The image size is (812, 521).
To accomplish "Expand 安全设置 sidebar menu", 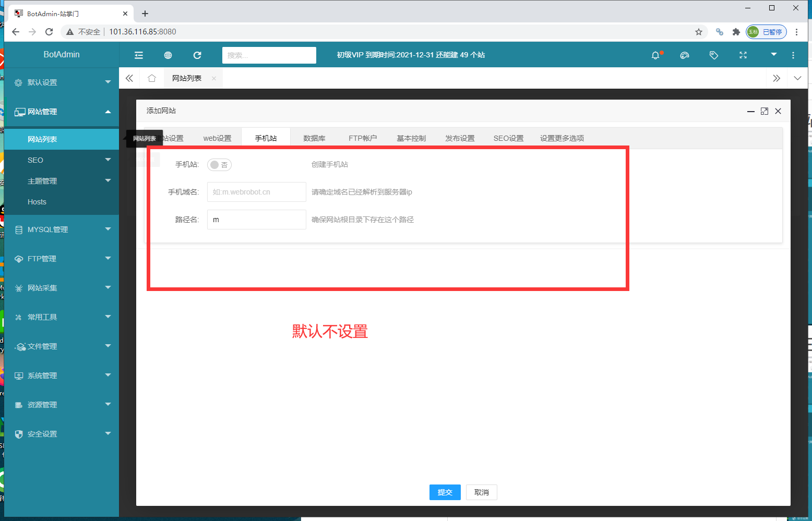I will (62, 434).
